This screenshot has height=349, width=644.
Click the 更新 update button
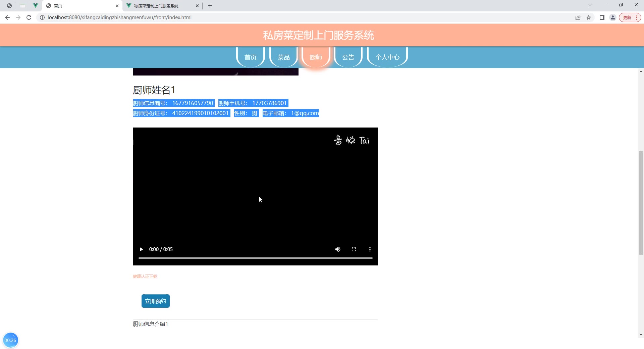(x=630, y=17)
